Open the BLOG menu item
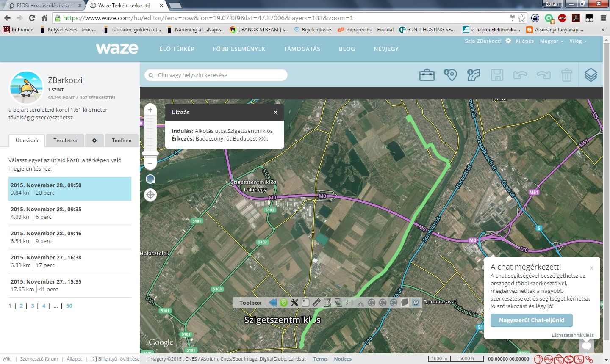This screenshot has height=364, width=610. point(347,49)
